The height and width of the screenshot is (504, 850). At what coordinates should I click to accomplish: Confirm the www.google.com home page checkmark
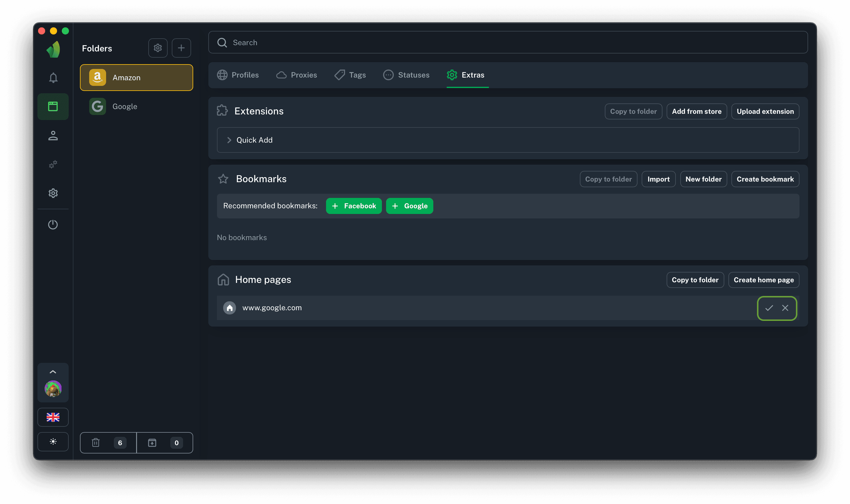pos(769,308)
